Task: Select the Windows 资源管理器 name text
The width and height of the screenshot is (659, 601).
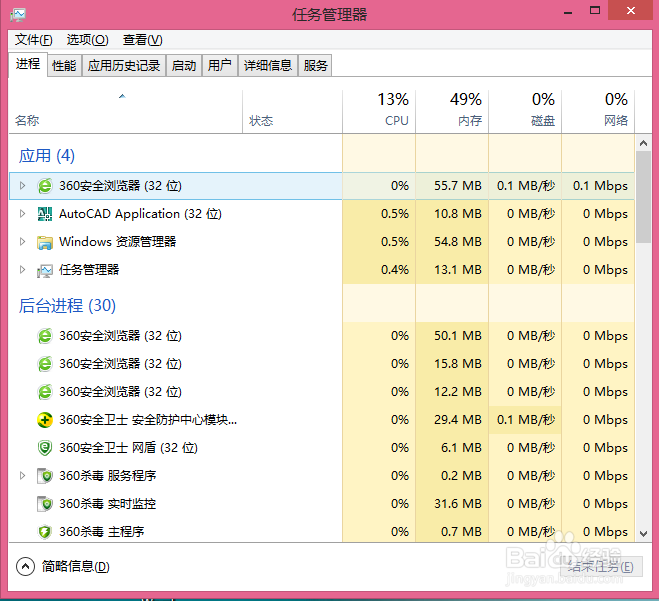Action: [118, 242]
